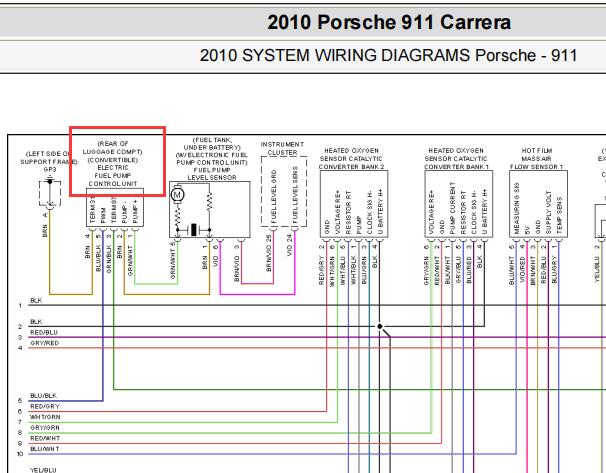Click the "BRN/VIO 25" wire label
The height and width of the screenshot is (473, 606).
269,253
